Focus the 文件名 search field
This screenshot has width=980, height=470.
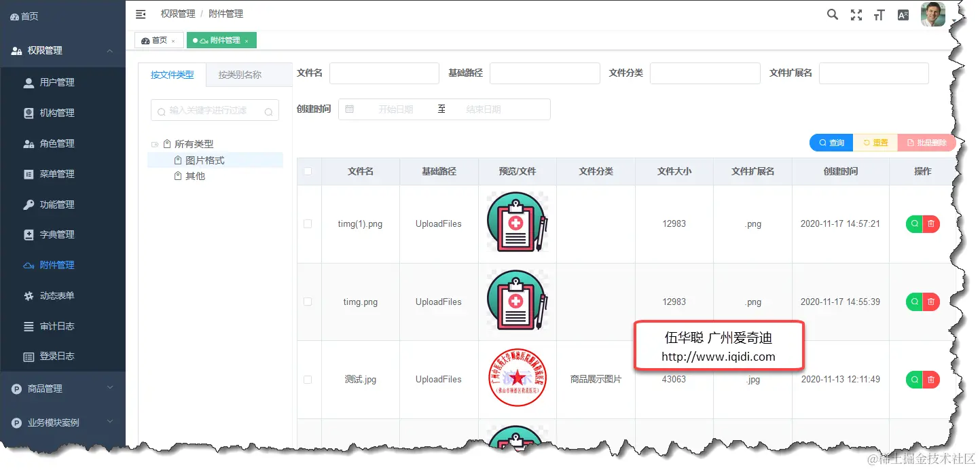384,73
